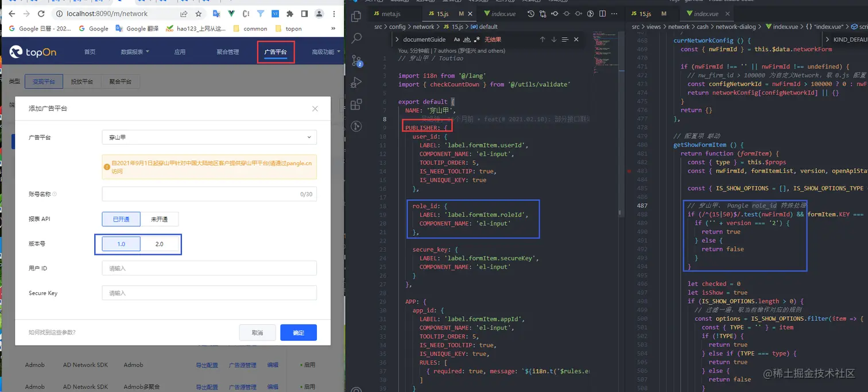Click the 用户 ID input field

coord(209,268)
